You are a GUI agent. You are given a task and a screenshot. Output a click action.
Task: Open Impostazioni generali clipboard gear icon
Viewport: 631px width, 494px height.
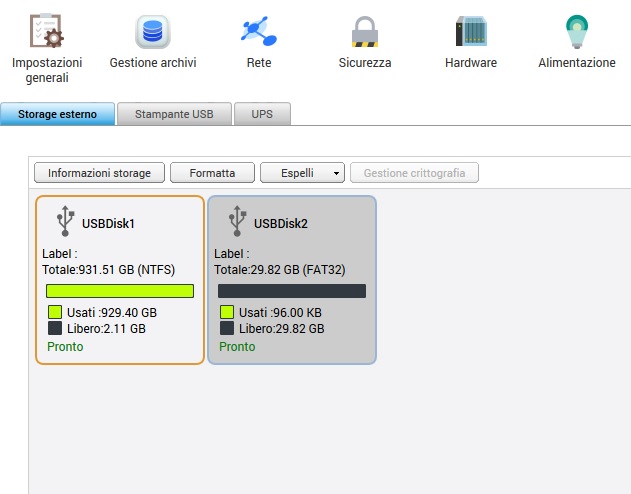46,31
